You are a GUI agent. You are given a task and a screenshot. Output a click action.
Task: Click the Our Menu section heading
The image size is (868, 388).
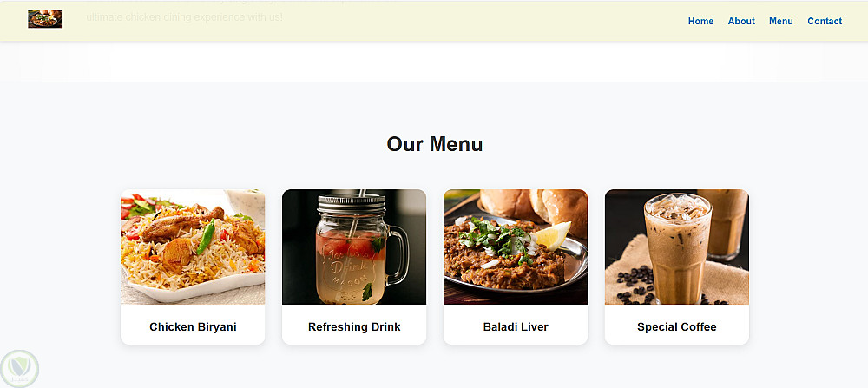[435, 144]
